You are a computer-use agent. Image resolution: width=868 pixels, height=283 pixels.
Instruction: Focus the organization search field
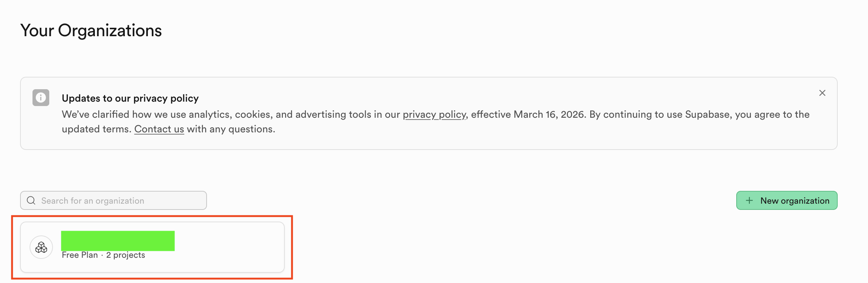[x=120, y=201]
